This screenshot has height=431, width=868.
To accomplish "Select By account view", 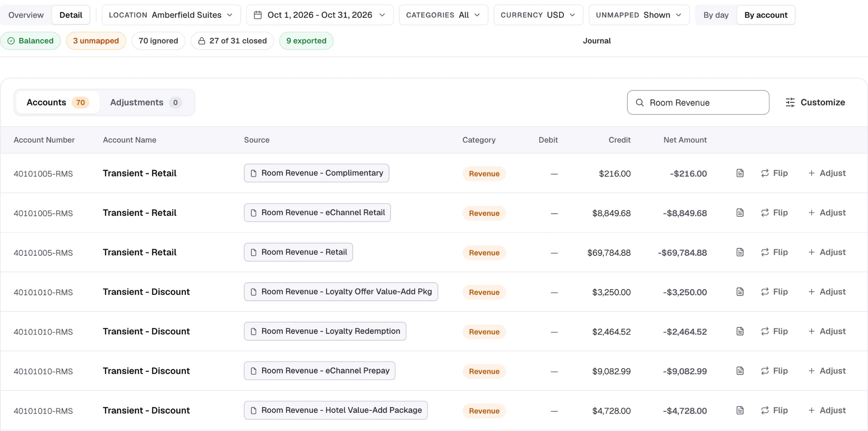I will [x=766, y=15].
